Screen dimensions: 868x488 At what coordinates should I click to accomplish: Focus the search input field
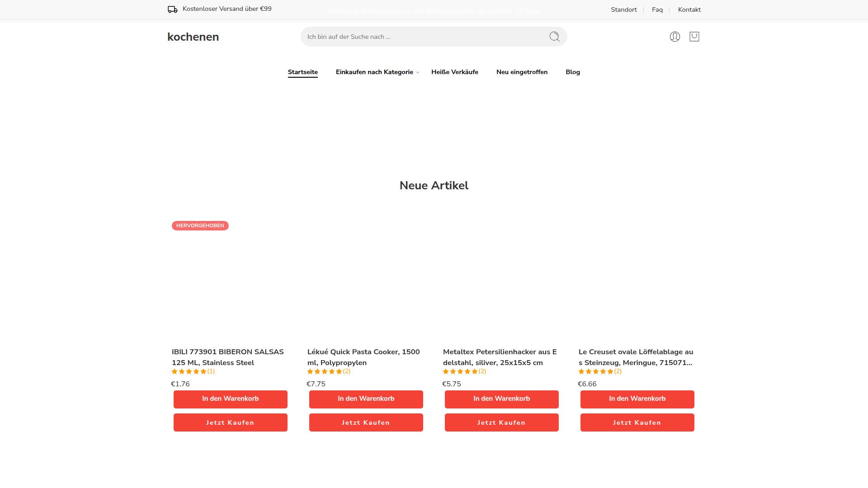coord(425,37)
